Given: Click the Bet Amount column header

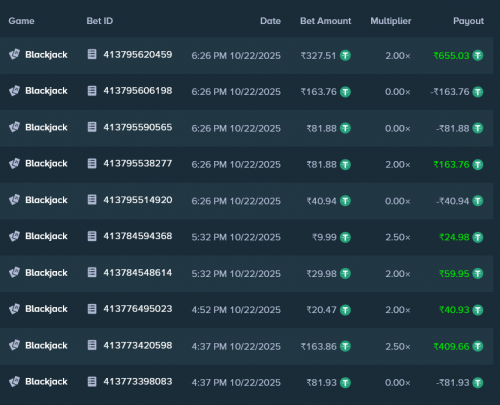Looking at the screenshot, I should [326, 21].
